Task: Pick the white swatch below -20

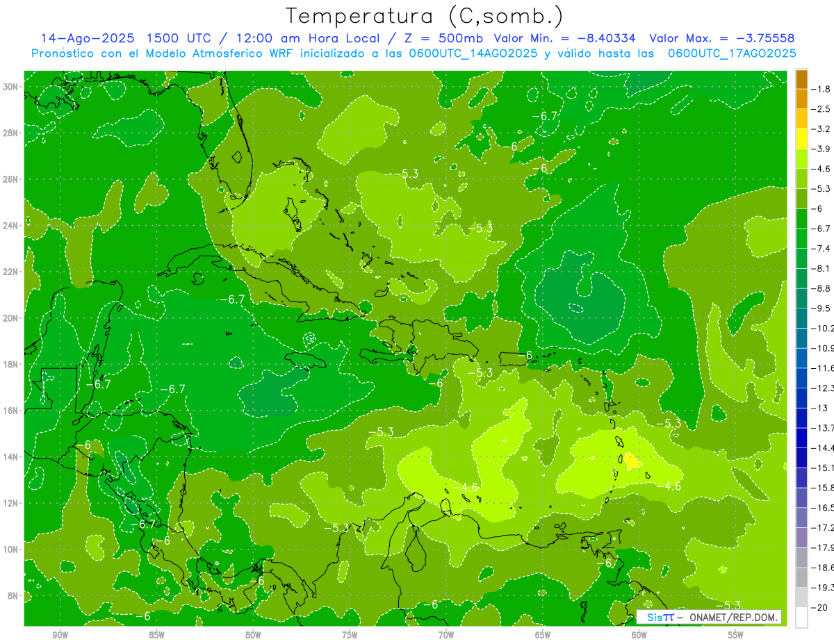Action: (x=801, y=617)
